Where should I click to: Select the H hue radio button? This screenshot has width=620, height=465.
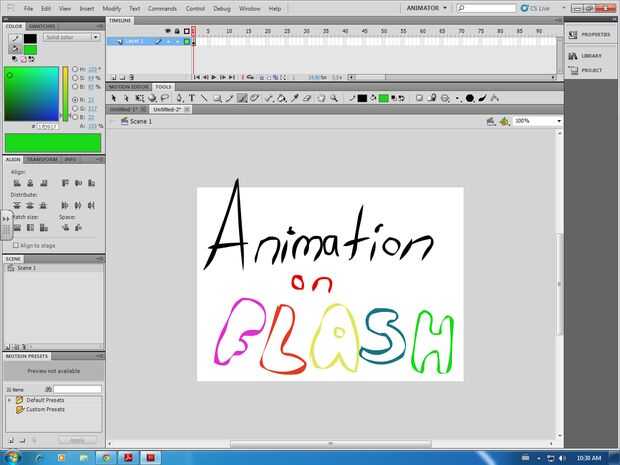click(x=75, y=69)
